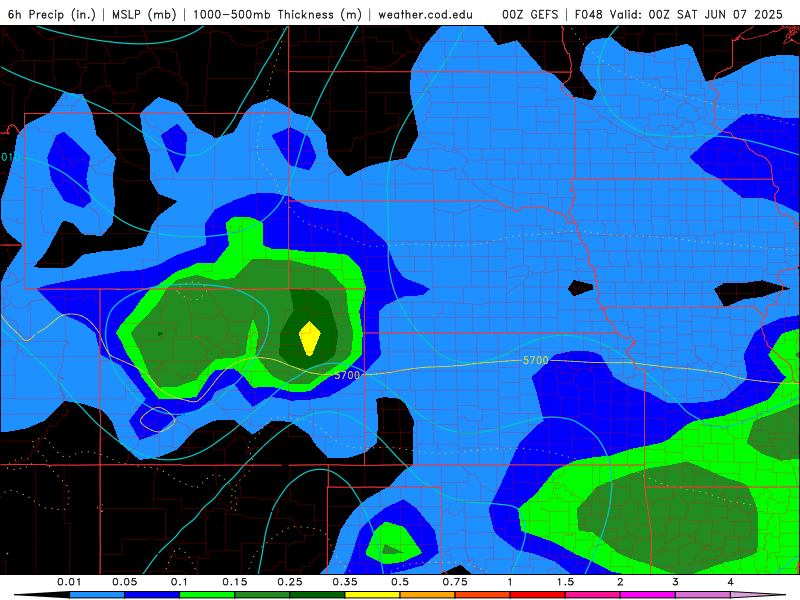The height and width of the screenshot is (600, 800).
Task: Click the 0.35 legend value
Action: pyautogui.click(x=345, y=582)
